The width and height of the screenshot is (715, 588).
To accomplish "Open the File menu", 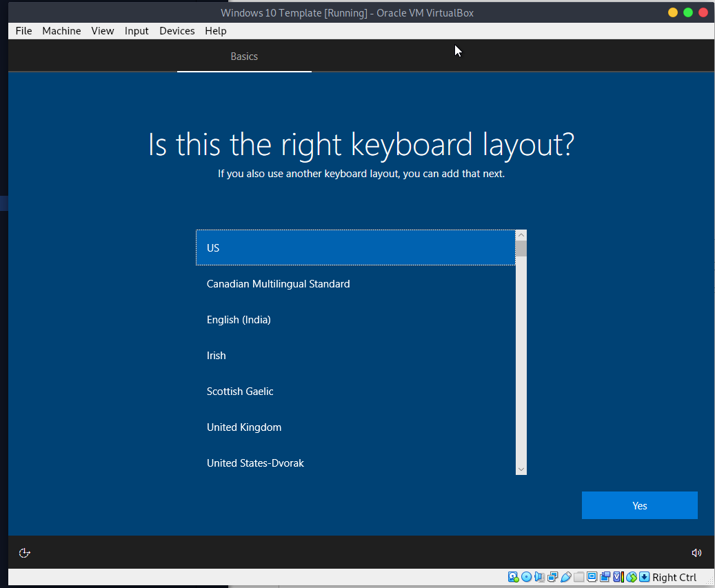I will point(23,30).
